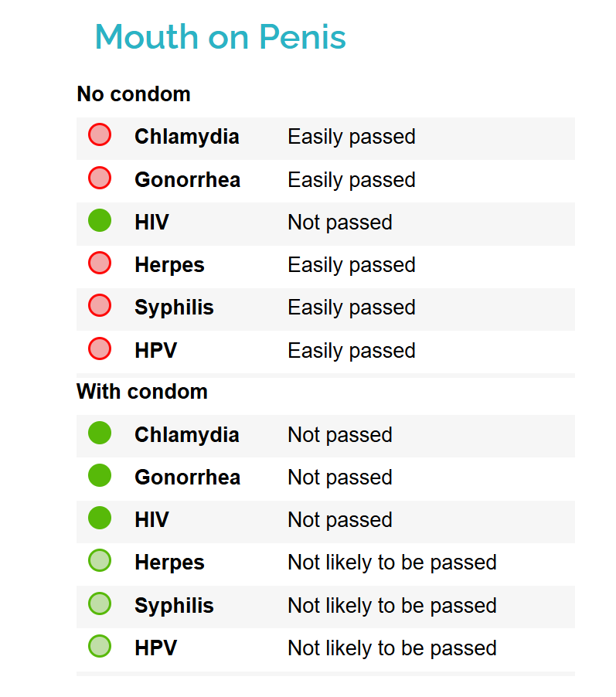
Task: Click the bold HPV label under No condom
Action: click(x=155, y=351)
